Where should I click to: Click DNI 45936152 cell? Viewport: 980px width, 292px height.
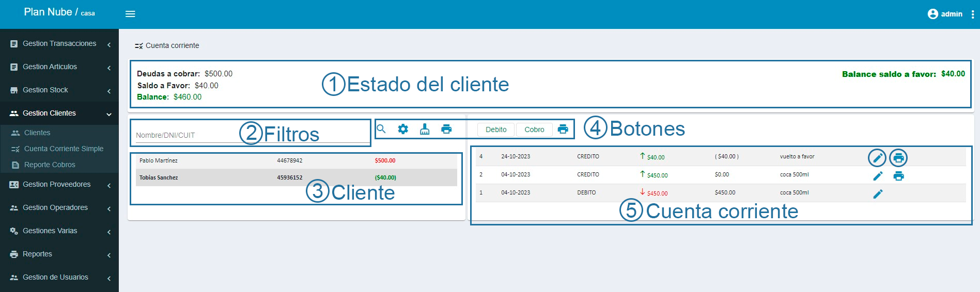point(290,177)
